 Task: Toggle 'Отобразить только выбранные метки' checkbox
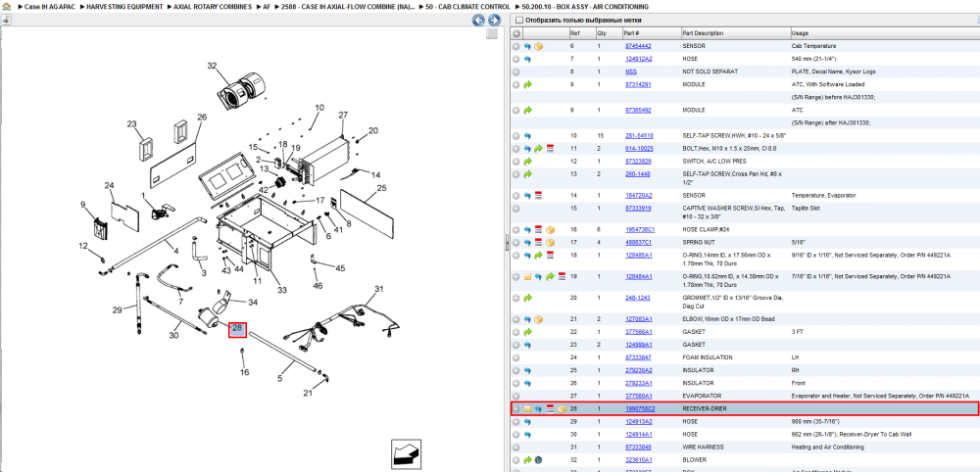click(x=518, y=20)
